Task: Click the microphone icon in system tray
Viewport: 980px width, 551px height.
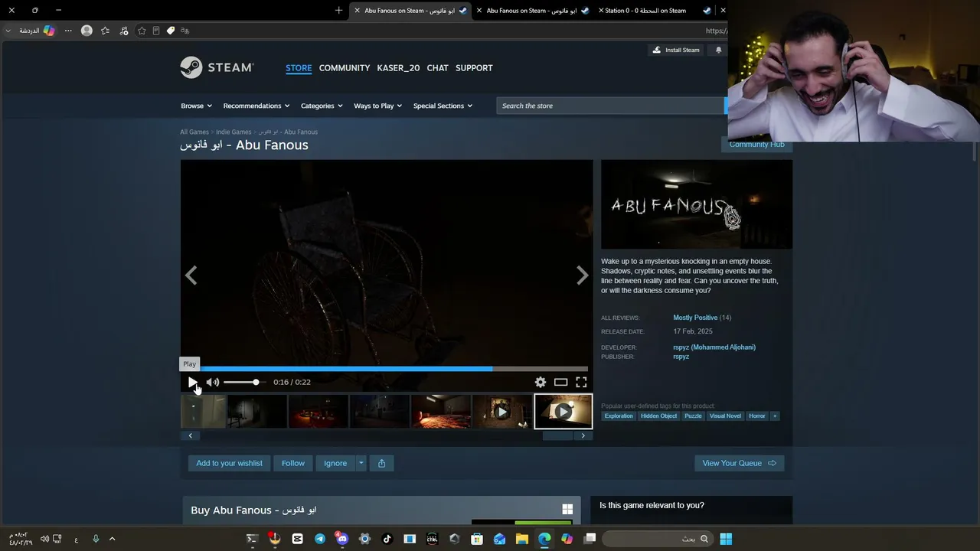Action: 96,539
